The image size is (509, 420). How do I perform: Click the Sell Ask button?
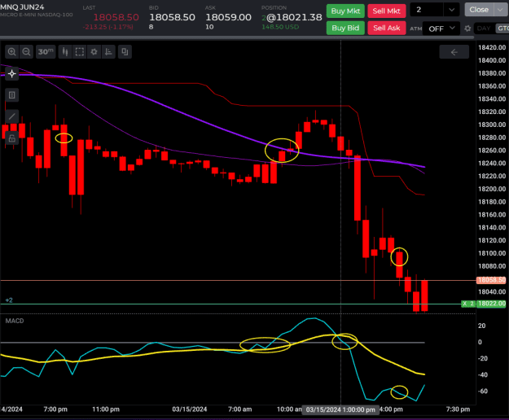pos(387,28)
